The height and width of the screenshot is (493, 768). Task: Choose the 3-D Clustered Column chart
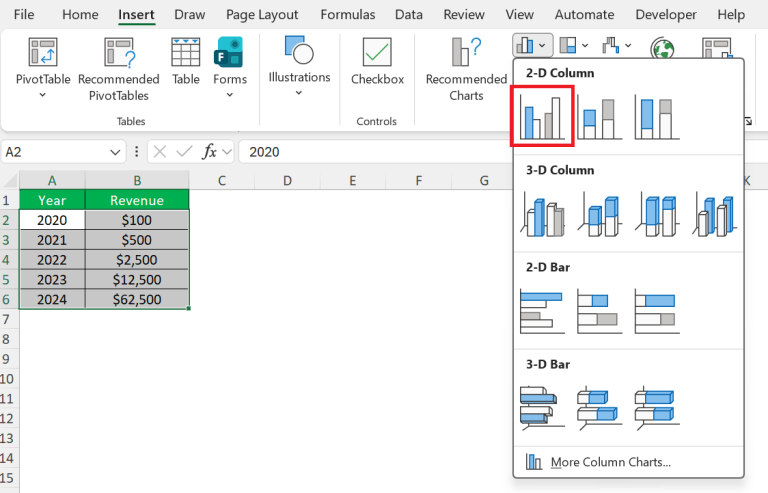(542, 214)
